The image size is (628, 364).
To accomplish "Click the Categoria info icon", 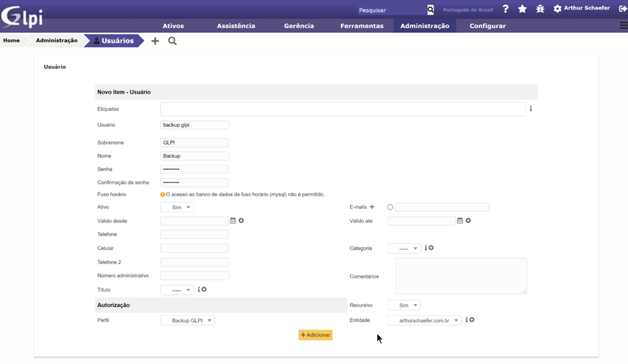I will [x=426, y=248].
